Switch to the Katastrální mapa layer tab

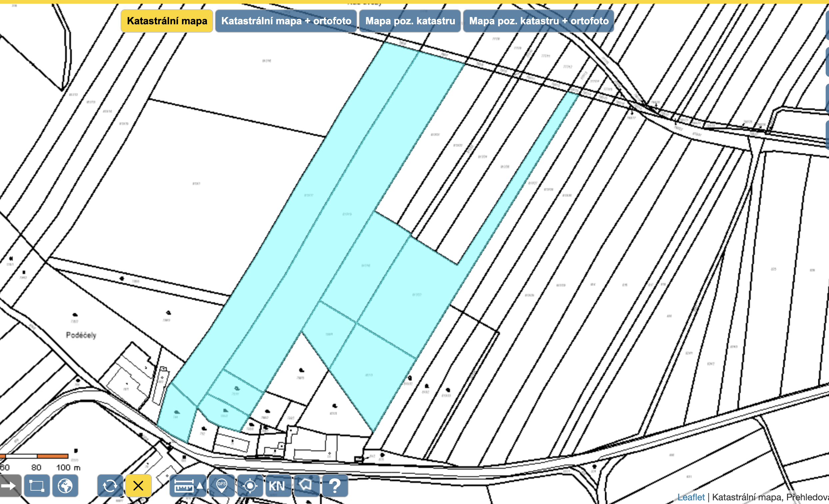167,21
